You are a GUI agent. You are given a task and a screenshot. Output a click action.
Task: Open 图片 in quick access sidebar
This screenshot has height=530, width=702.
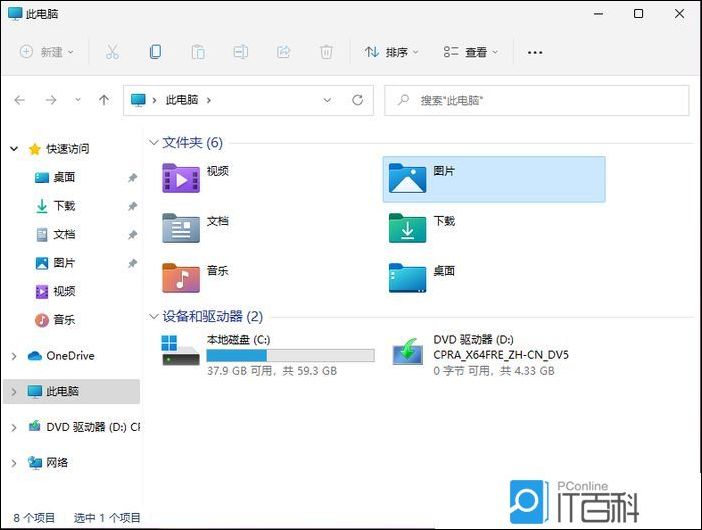coord(64,263)
